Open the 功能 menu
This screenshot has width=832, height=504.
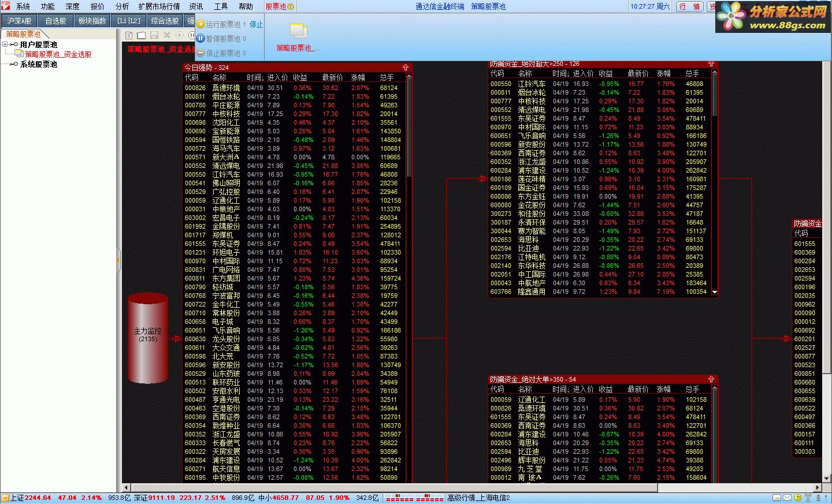pos(48,6)
